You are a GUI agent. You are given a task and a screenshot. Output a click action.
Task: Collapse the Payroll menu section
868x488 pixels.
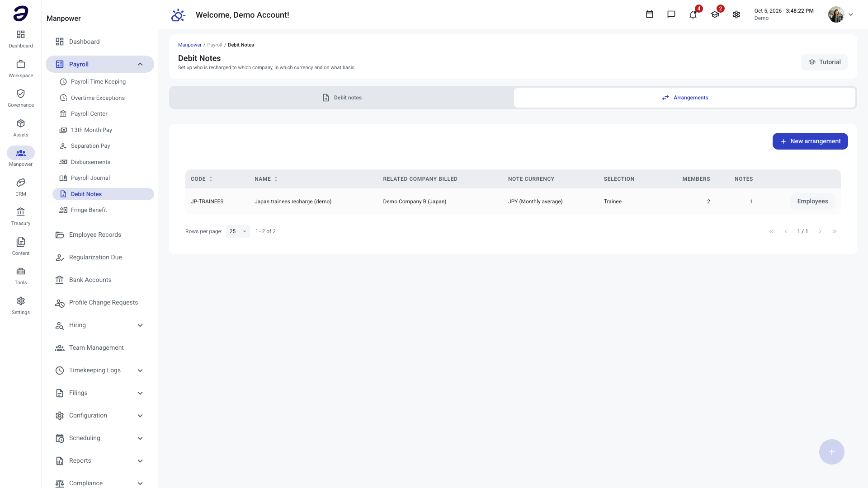(140, 64)
